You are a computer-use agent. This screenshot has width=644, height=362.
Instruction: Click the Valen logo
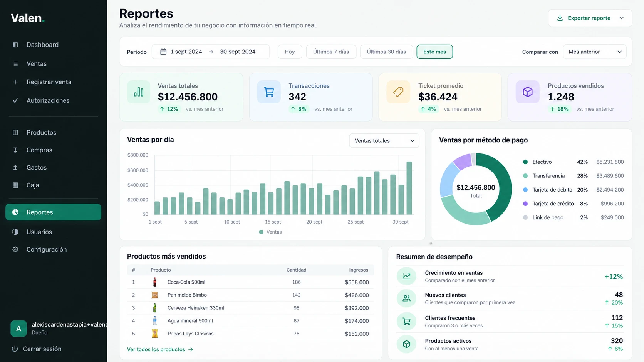28,18
